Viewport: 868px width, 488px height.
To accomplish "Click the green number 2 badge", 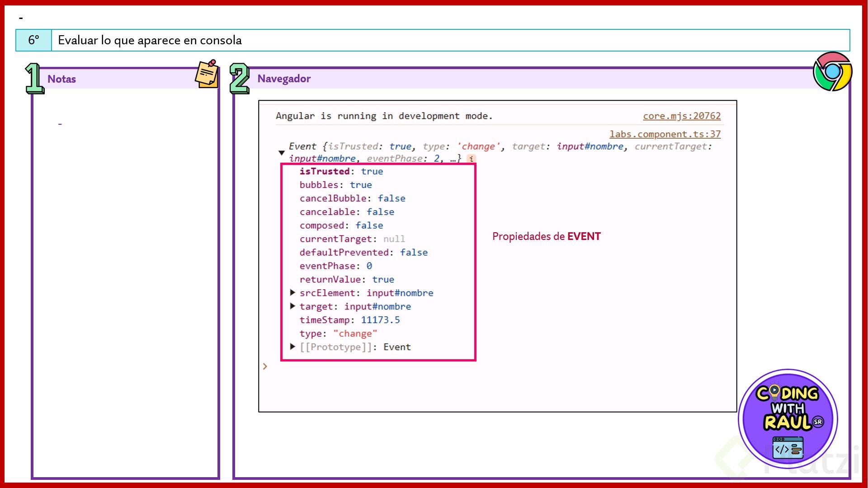I will [240, 79].
